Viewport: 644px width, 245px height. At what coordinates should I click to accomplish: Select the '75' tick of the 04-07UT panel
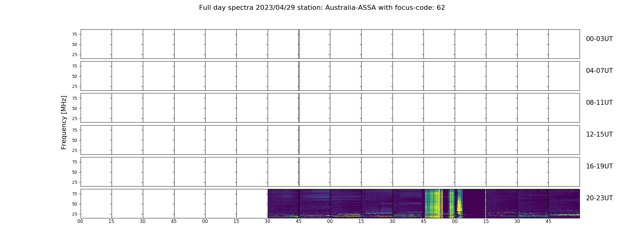[75, 66]
